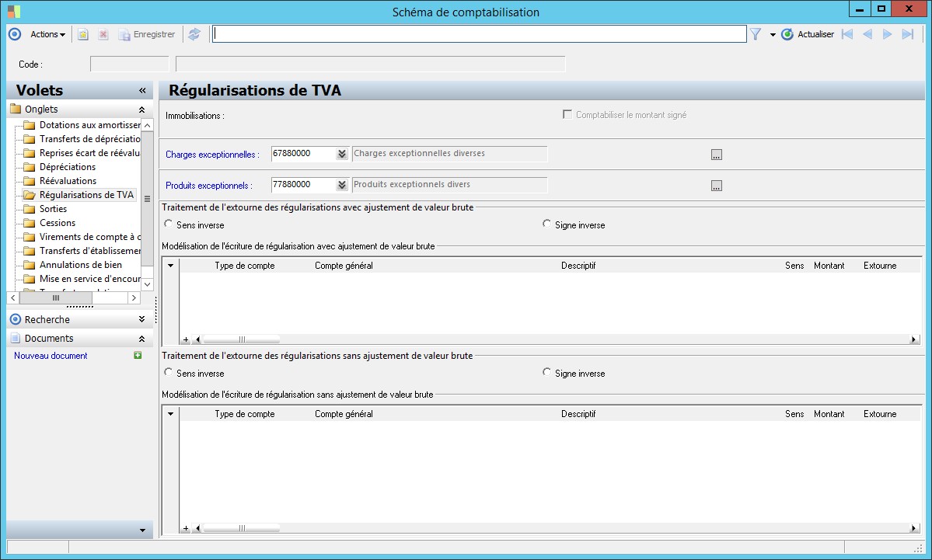Add row with plus in second grid
Viewport: 932px width, 560px height.
click(x=186, y=528)
